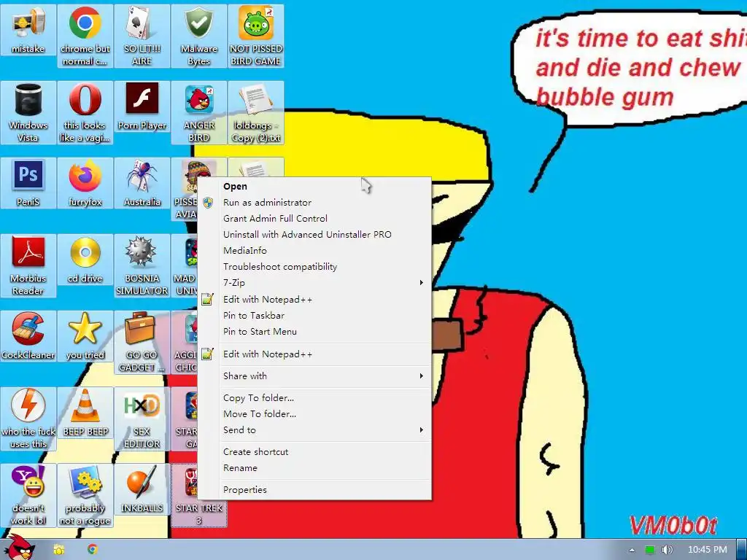Open the Angry Birds Start button
This screenshot has height=560, width=747.
coord(19,548)
